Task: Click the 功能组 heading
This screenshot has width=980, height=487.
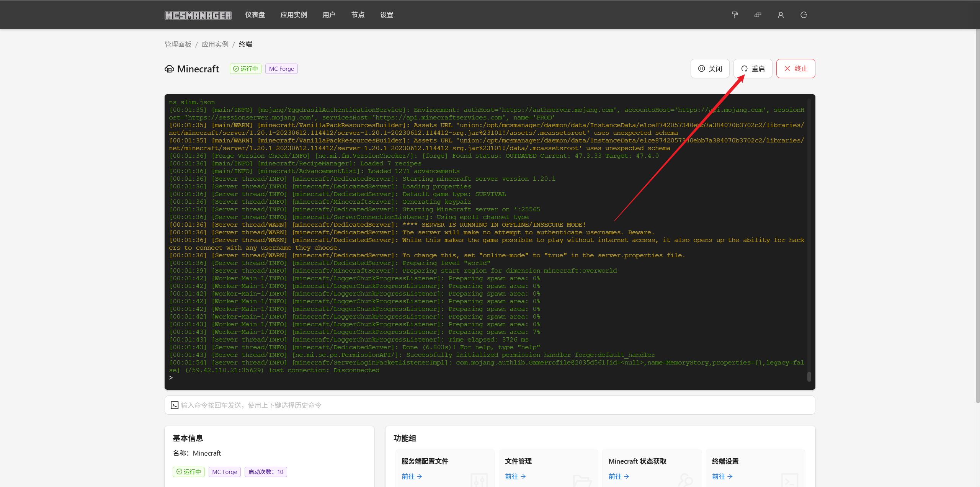Action: point(405,438)
